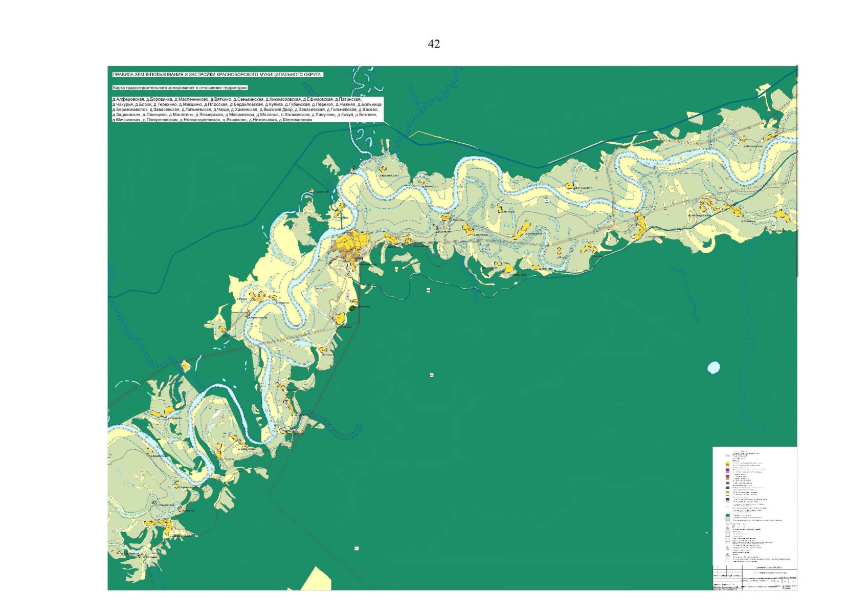This screenshot has width=868, height=614.
Task: Select the brown zone inside the central town
Action: click(340, 249)
